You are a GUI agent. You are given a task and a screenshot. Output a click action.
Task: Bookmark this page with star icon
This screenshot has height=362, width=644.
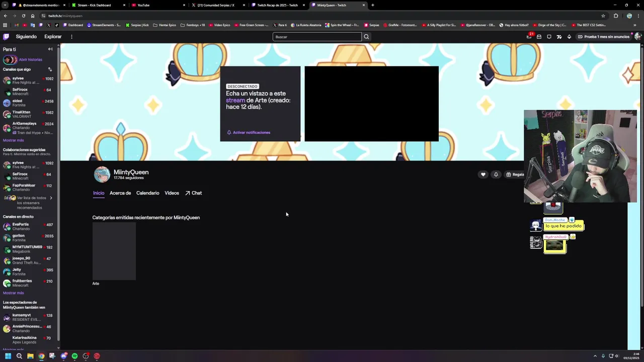(603, 16)
